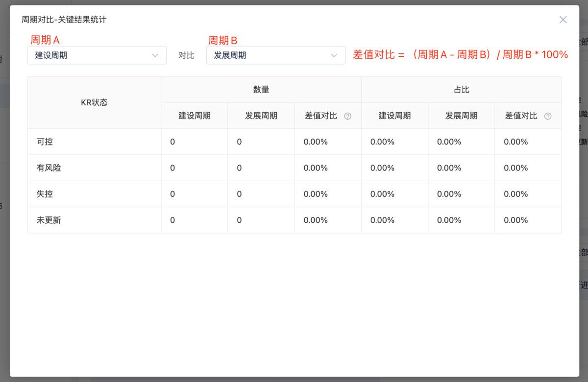
Task: Close the 周期对比-关键结果统计 dialog
Action: point(563,20)
